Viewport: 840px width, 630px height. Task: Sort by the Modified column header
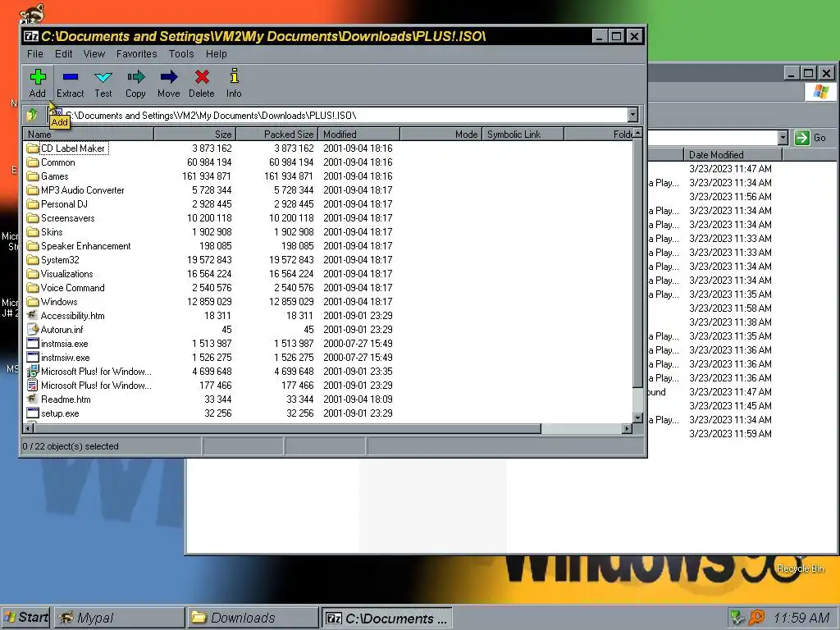(x=359, y=134)
